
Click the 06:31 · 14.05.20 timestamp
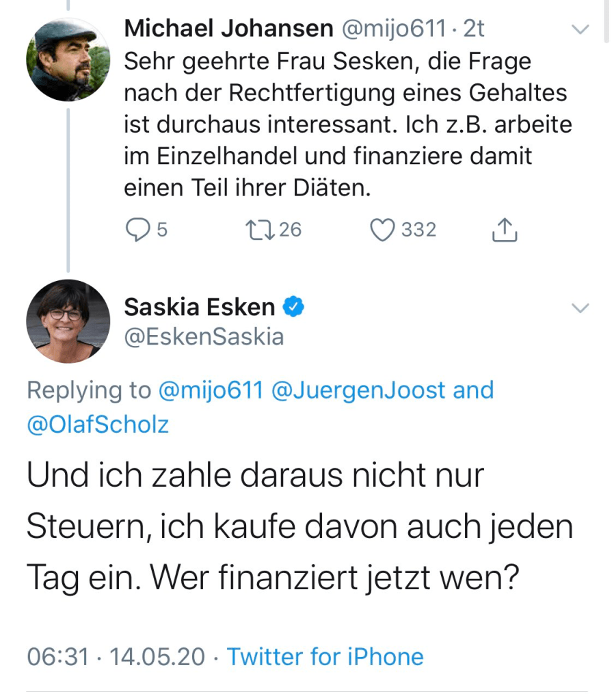[116, 657]
